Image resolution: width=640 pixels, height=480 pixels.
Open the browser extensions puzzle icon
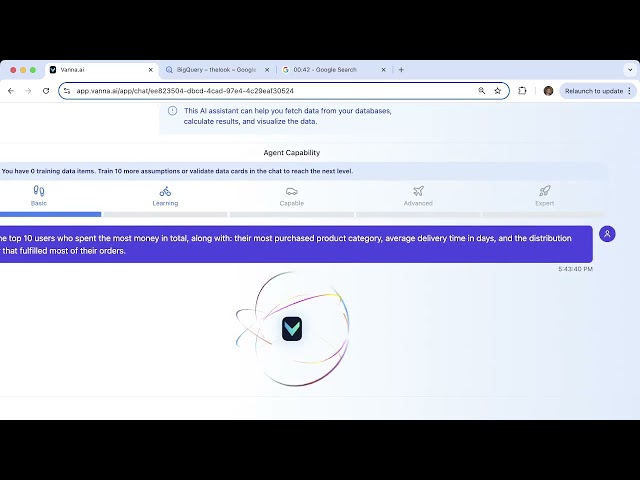(522, 91)
